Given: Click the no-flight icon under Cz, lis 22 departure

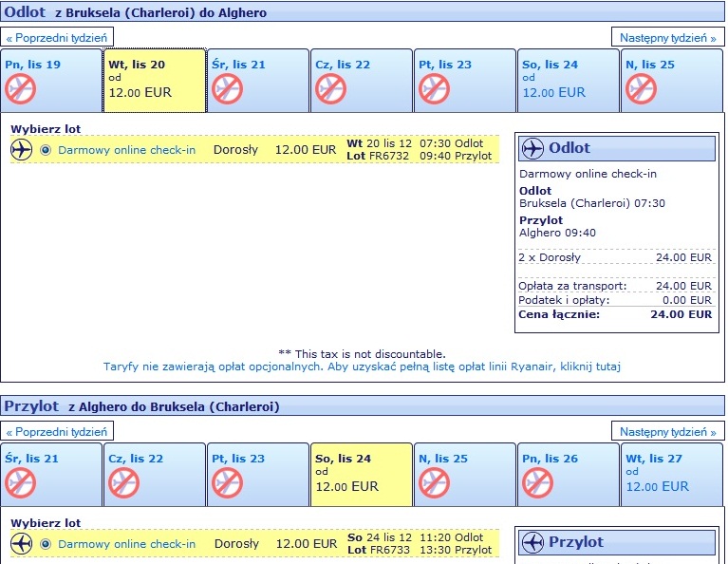Looking at the screenshot, I should [x=330, y=88].
